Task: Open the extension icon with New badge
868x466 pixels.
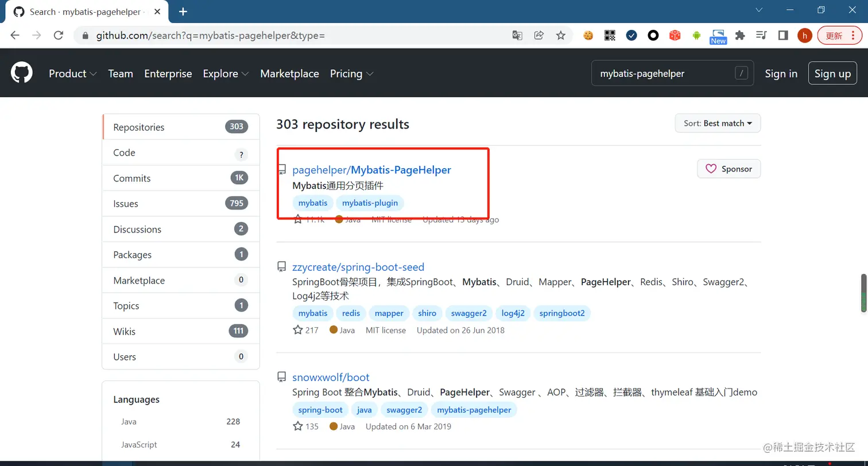Action: click(718, 37)
